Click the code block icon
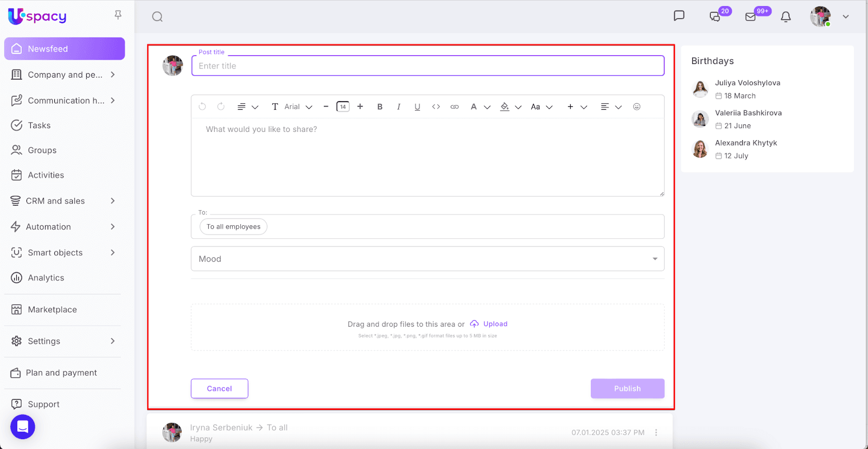The height and width of the screenshot is (449, 868). pos(436,107)
